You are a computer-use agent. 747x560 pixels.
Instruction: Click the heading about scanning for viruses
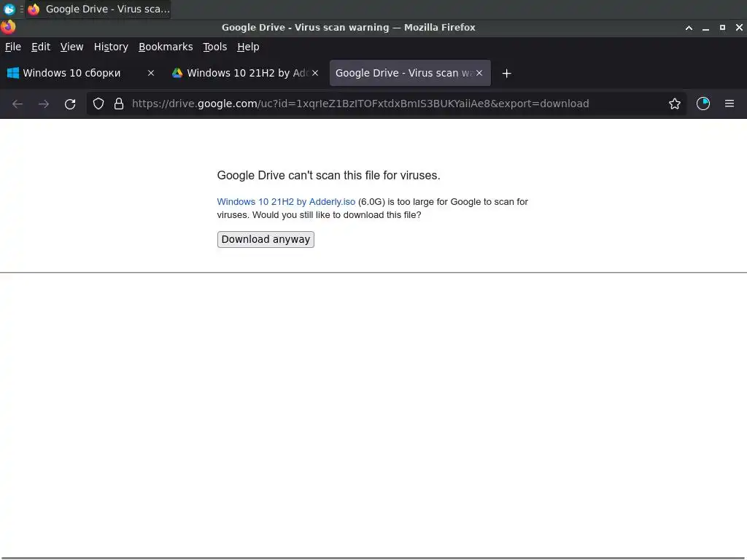coord(328,175)
